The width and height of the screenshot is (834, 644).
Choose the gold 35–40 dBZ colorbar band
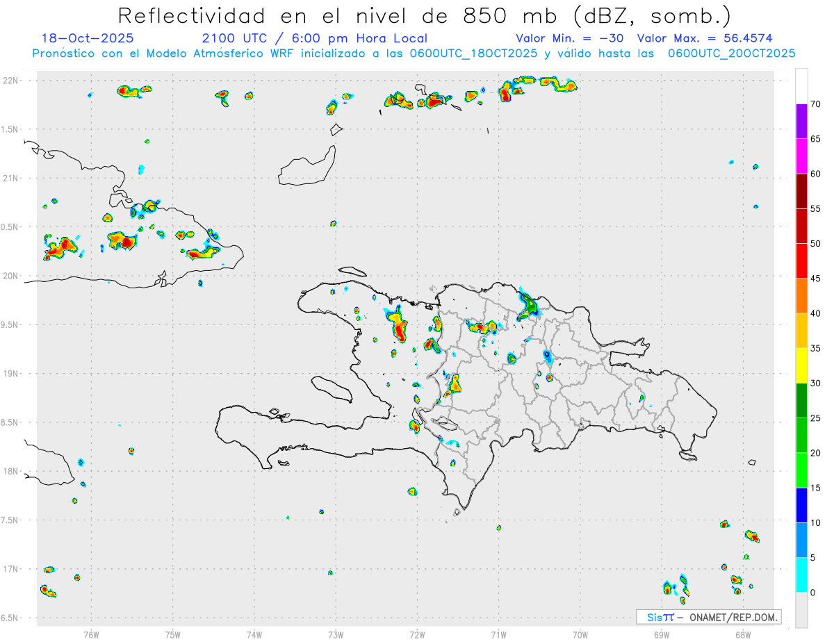click(801, 331)
